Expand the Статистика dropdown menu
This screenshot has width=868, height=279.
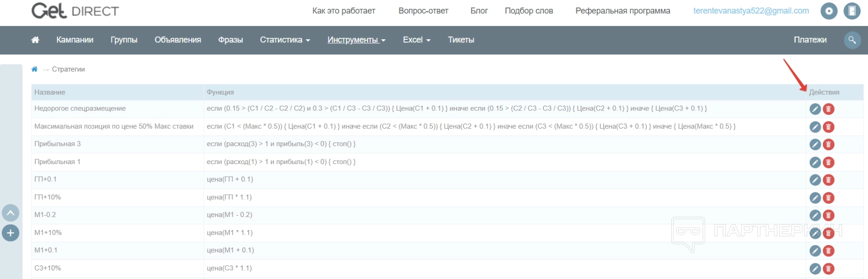(285, 40)
